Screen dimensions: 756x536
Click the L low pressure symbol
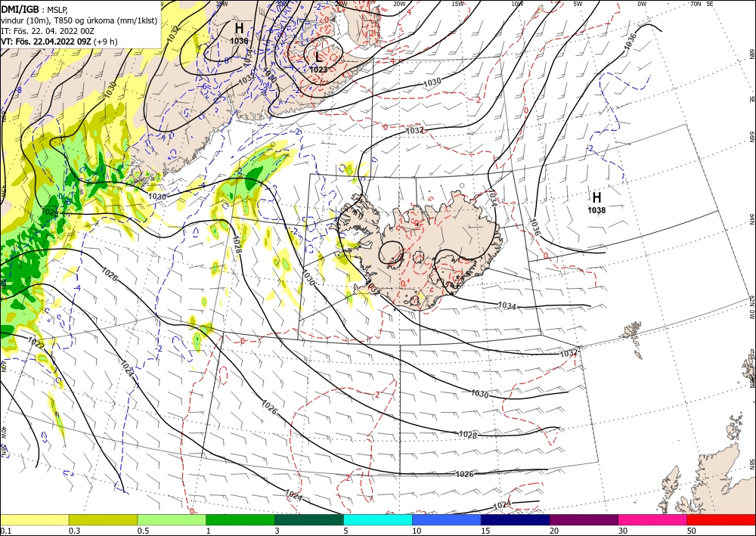pyautogui.click(x=318, y=57)
